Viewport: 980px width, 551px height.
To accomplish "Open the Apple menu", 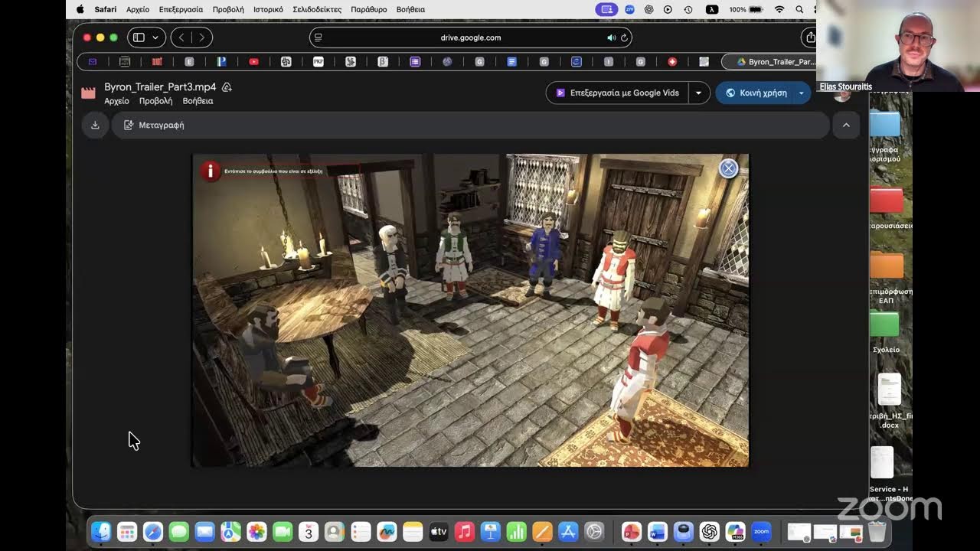I will (80, 9).
